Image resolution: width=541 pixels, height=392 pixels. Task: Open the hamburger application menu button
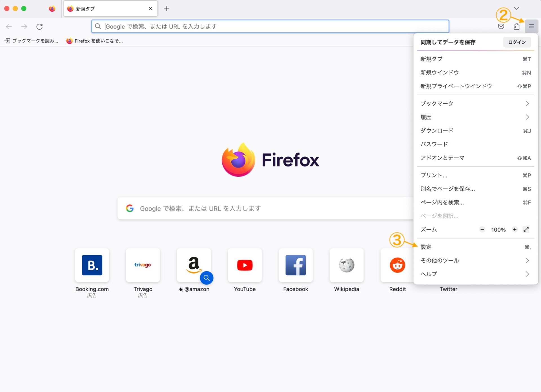531,26
